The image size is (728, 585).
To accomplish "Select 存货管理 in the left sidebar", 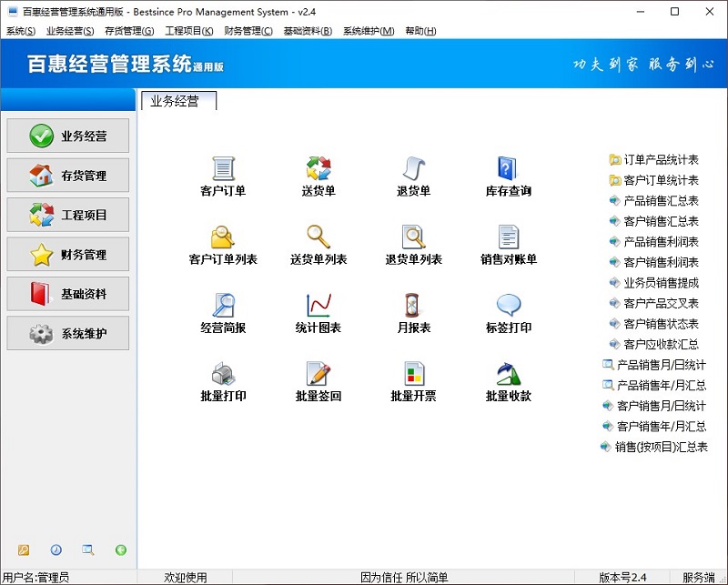I will click(x=67, y=175).
